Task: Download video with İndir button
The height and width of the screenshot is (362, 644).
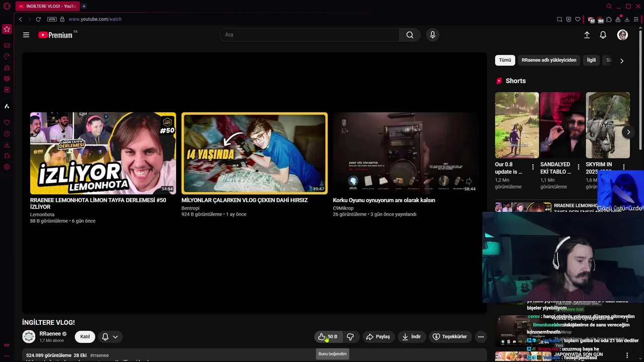Action: (411, 337)
